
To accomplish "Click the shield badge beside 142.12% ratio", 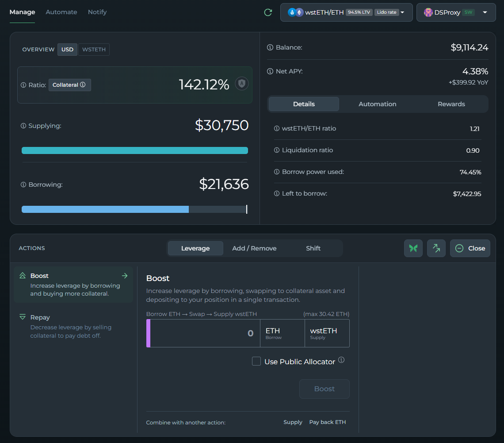I will click(x=241, y=84).
